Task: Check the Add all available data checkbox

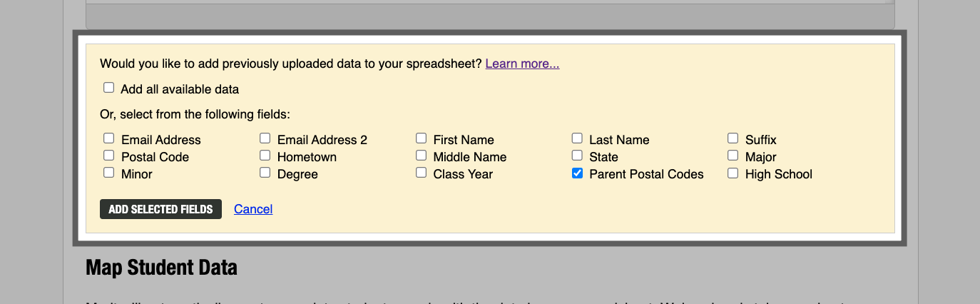Action: [109, 88]
